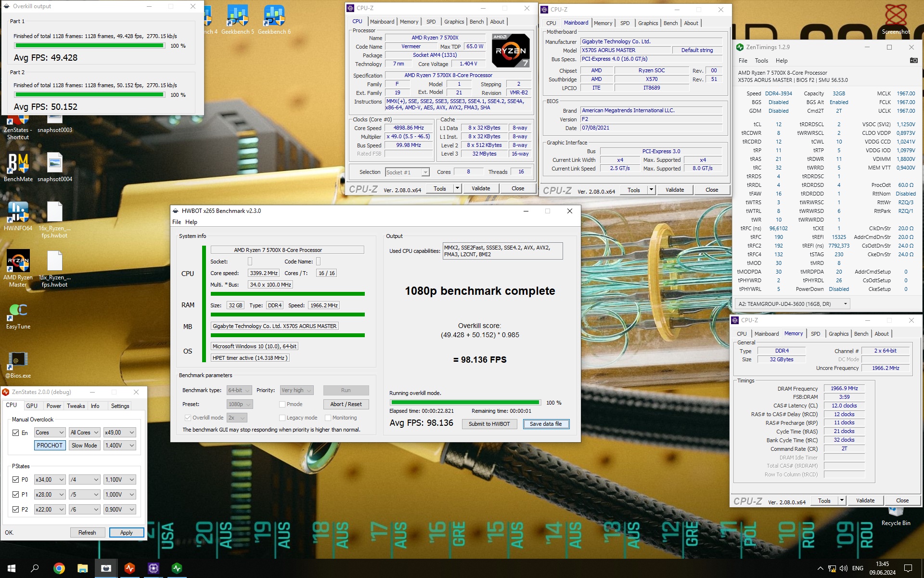This screenshot has height=578, width=924.
Task: Click Apply in ZenStates
Action: [x=127, y=533]
